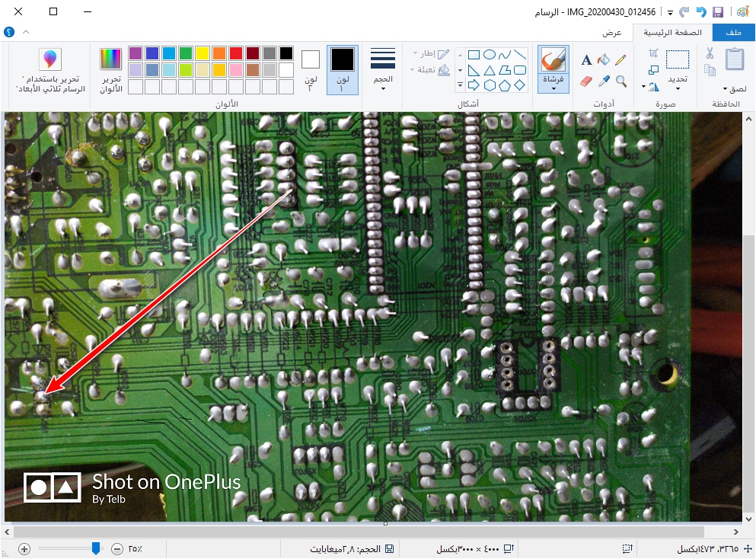
Task: Activate Color 1 (لون ١) box
Action: click(343, 69)
